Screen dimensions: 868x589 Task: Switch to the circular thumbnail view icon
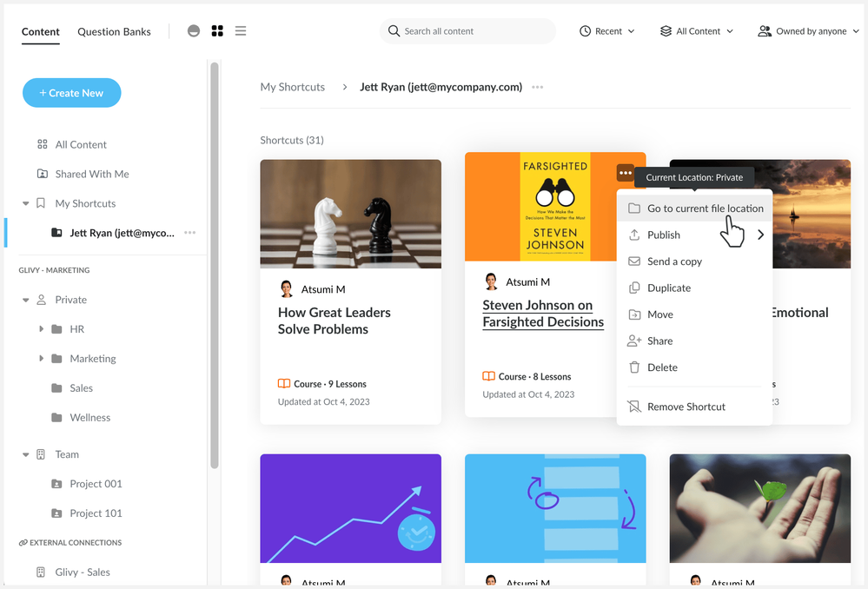click(193, 31)
